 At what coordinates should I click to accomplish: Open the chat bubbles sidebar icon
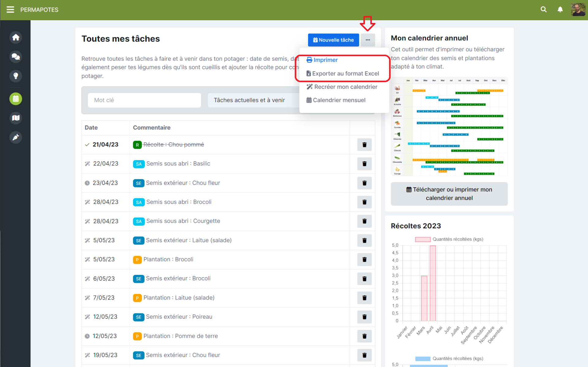(16, 57)
